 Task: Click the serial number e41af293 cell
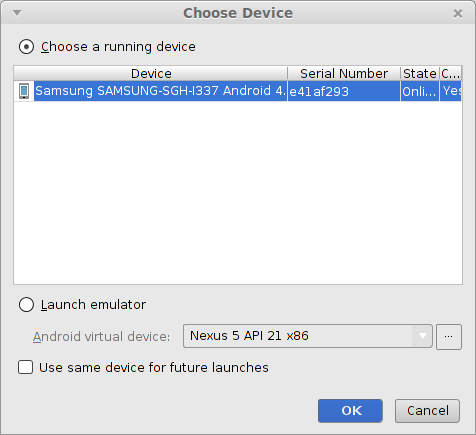[x=344, y=91]
